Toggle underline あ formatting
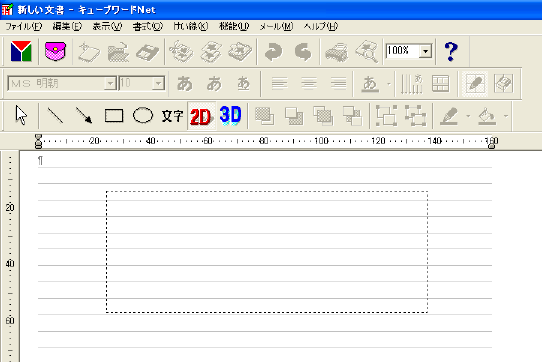542x362 pixels. [x=243, y=84]
